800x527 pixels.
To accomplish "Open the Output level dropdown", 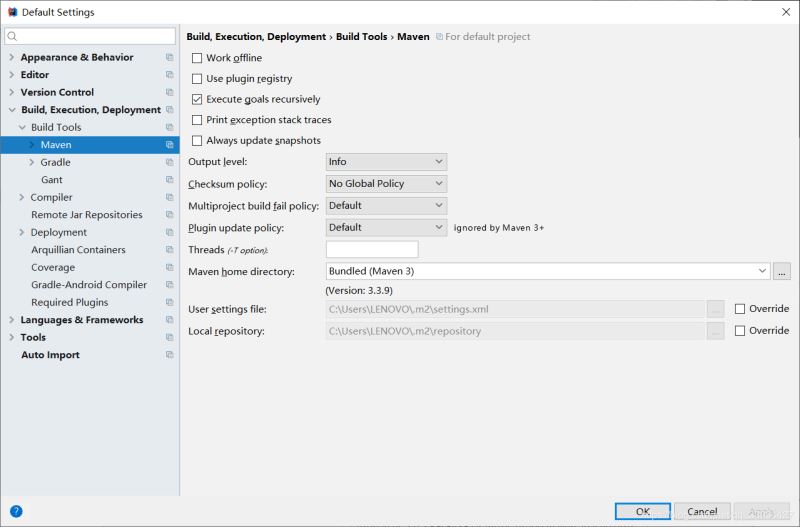I will (386, 162).
